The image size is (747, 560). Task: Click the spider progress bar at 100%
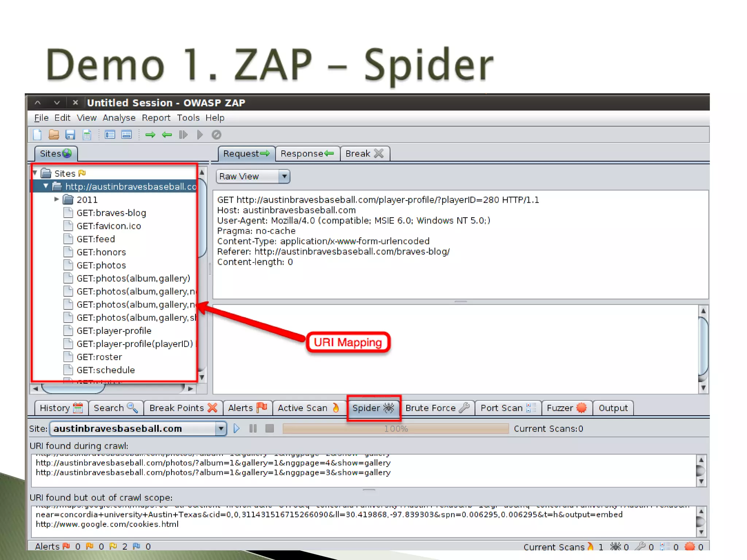395,429
